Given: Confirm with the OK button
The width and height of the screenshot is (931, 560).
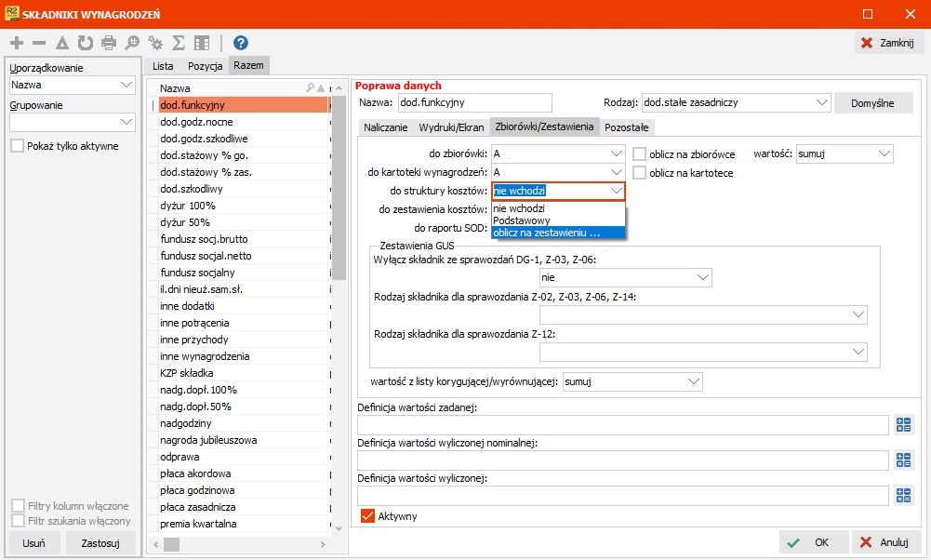Looking at the screenshot, I should point(814,542).
